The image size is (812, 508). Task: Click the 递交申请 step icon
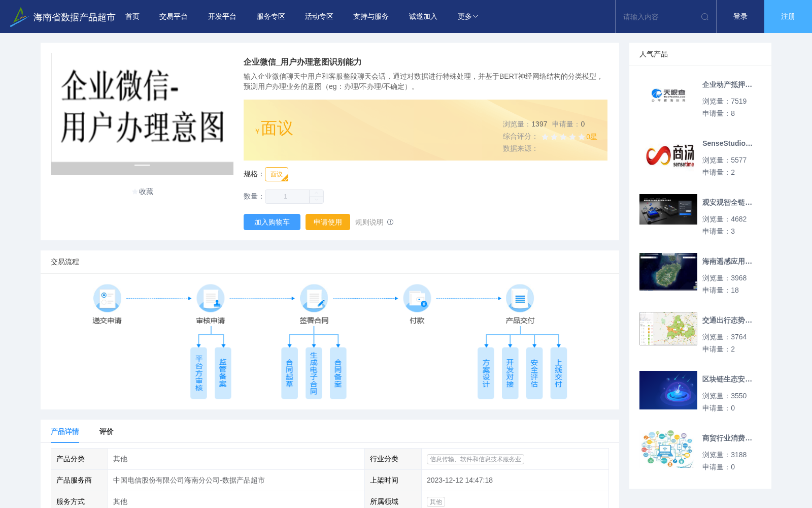coord(107,298)
